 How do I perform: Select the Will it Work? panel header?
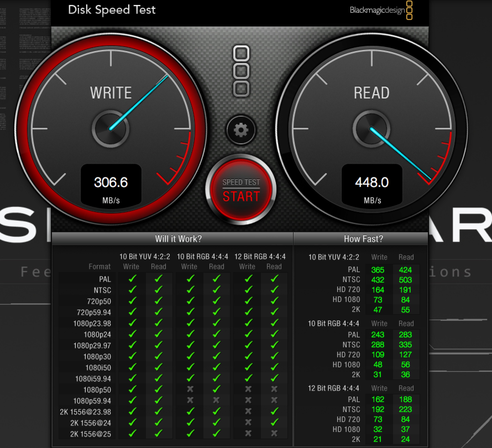178,239
